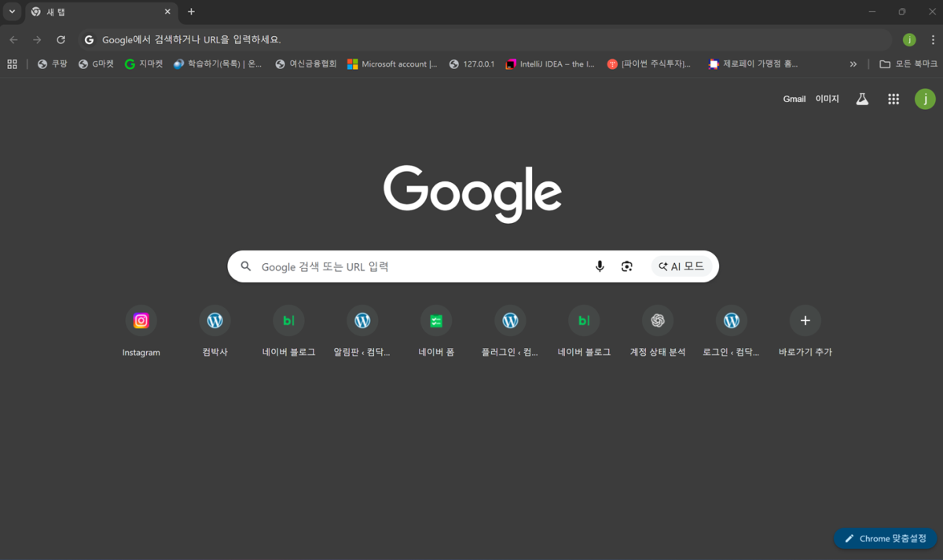Viewport: 943px width, 560px height.
Task: Open the 컴박사 shortcut
Action: pyautogui.click(x=215, y=331)
